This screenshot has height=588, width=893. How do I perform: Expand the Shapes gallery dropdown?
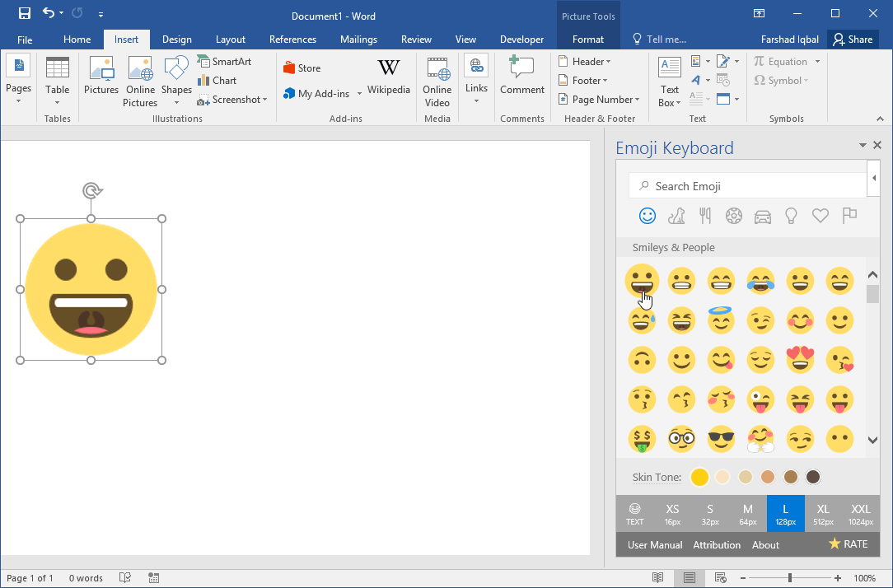pos(176,102)
